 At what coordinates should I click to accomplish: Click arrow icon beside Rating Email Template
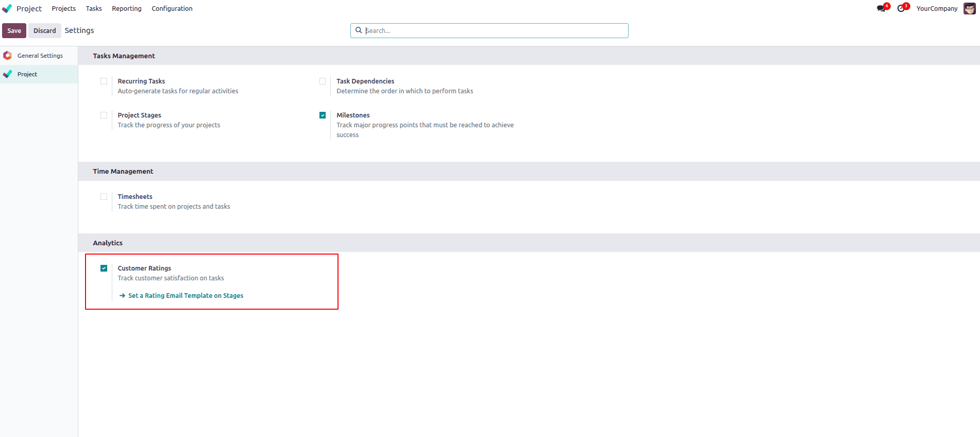pos(122,296)
